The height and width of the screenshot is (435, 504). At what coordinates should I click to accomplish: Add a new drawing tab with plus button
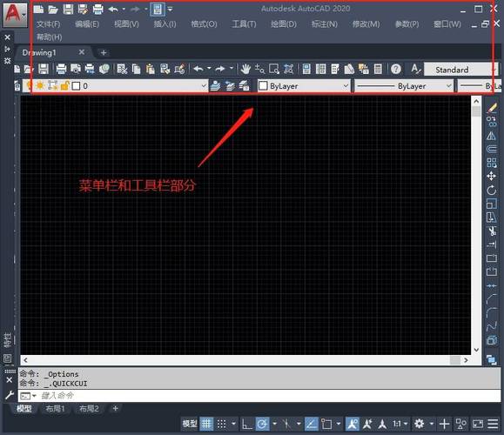[x=104, y=52]
